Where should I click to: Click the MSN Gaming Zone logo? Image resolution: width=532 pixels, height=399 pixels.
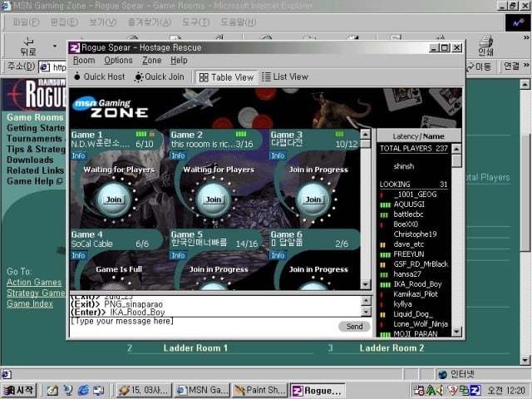pyautogui.click(x=111, y=108)
